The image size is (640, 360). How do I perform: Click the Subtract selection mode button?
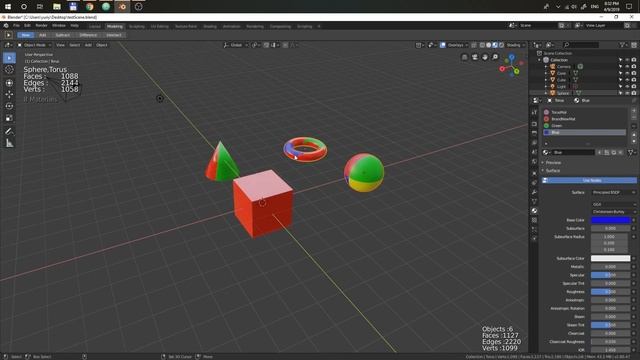coord(62,35)
